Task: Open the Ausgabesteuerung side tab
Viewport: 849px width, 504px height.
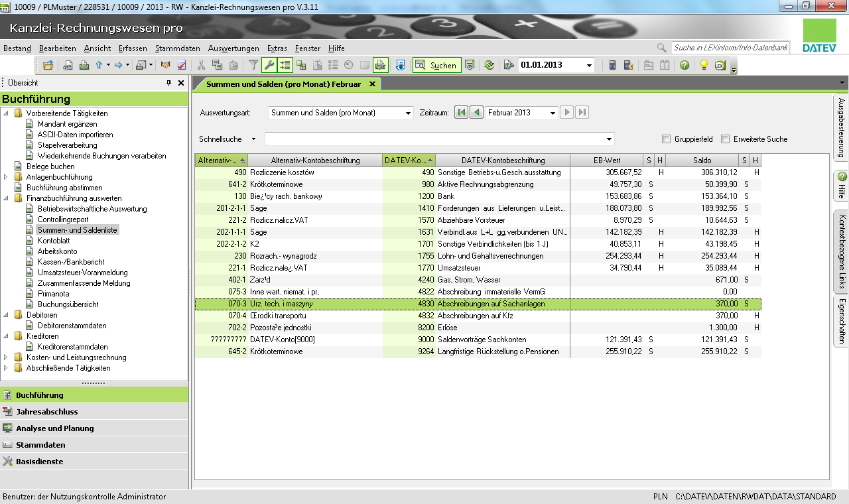Action: tap(841, 127)
